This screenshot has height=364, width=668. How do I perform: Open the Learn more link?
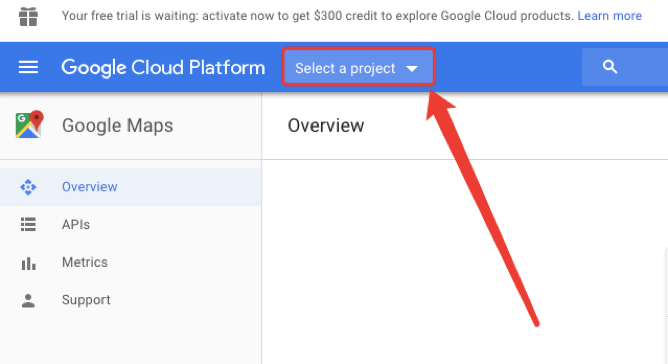click(610, 16)
